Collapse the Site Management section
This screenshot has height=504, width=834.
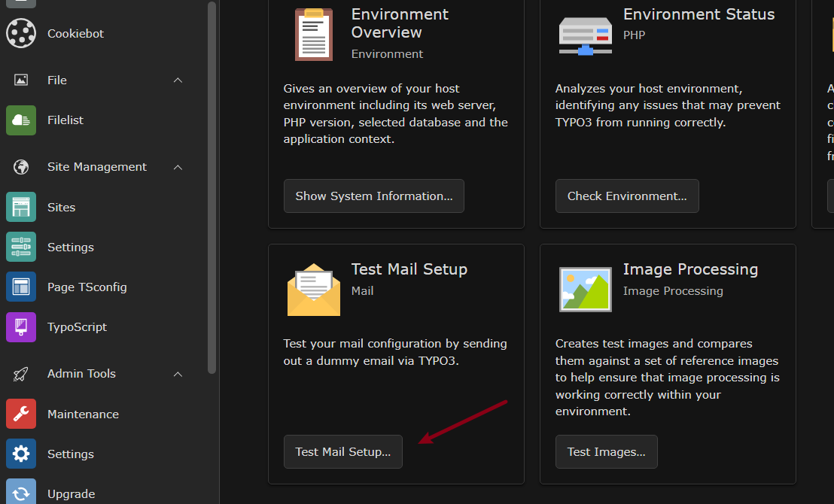(178, 166)
